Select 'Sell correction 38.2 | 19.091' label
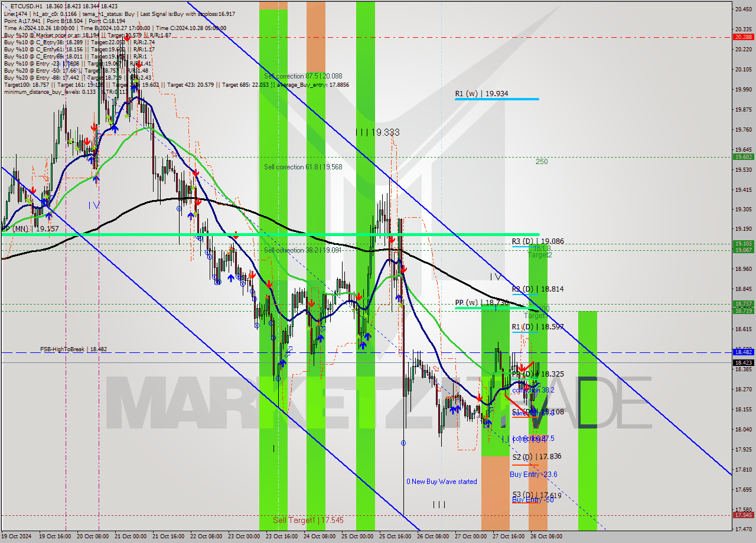 point(303,250)
